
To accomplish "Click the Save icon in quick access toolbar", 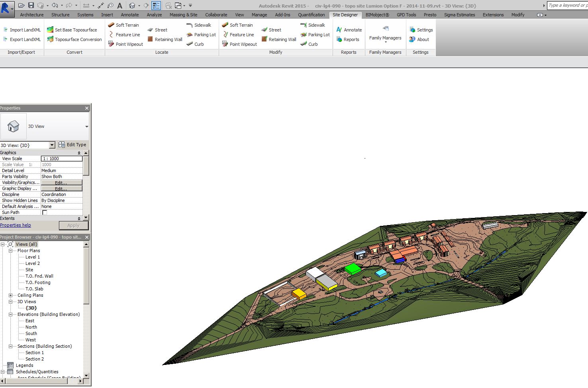I will pos(31,6).
